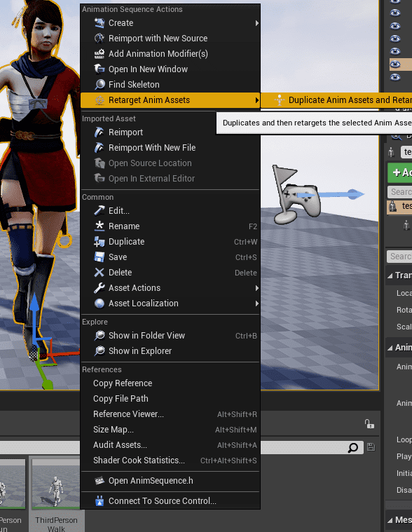Click Reimport With New File icon

[x=99, y=148]
